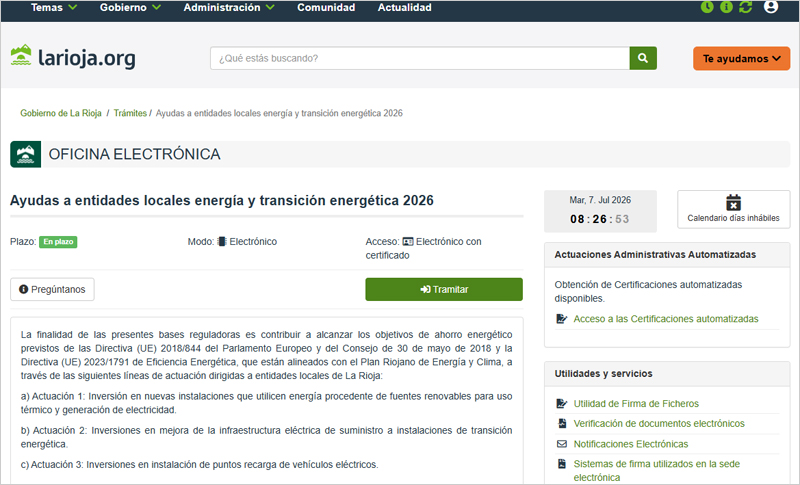Expand the Temas dropdown menu
800x485 pixels.
(x=54, y=8)
